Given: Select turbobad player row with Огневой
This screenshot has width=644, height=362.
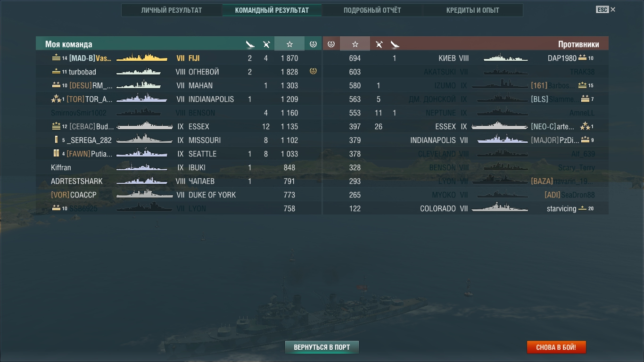Looking at the screenshot, I should (x=179, y=72).
